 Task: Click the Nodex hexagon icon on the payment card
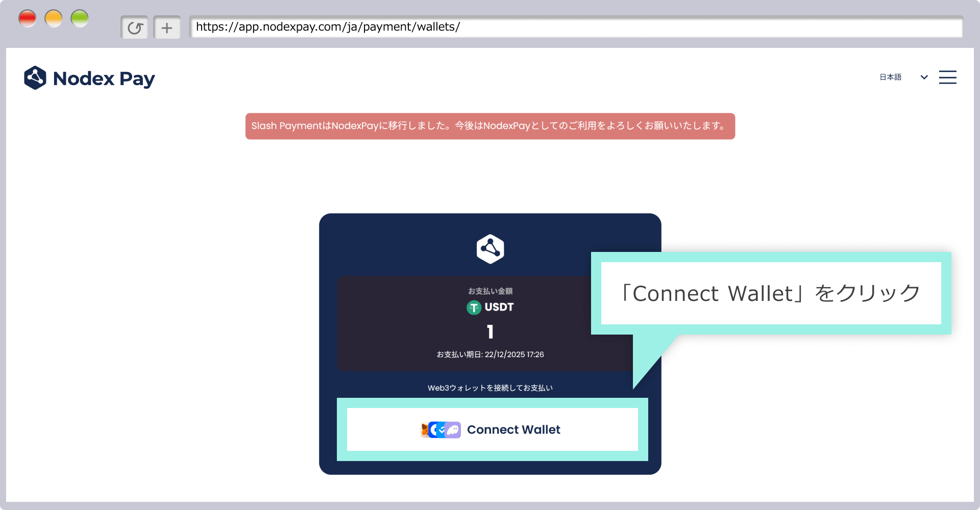489,248
